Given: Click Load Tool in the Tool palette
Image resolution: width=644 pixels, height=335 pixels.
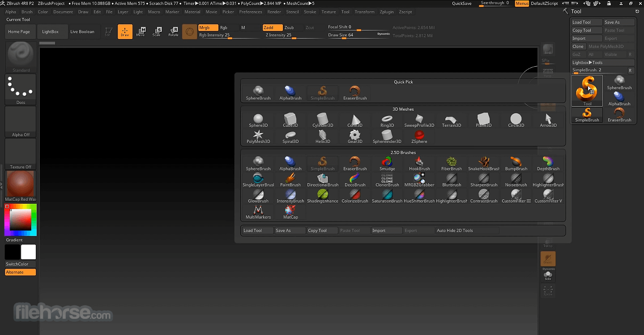Looking at the screenshot, I should 586,22.
